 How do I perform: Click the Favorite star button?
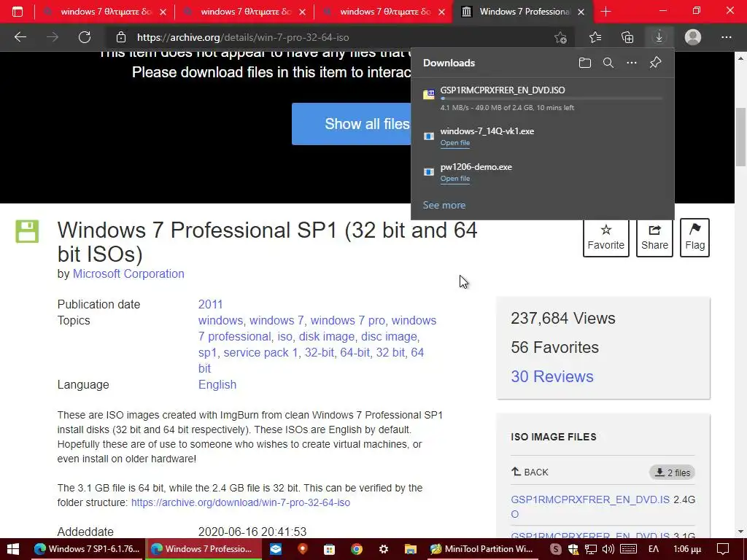coord(606,238)
